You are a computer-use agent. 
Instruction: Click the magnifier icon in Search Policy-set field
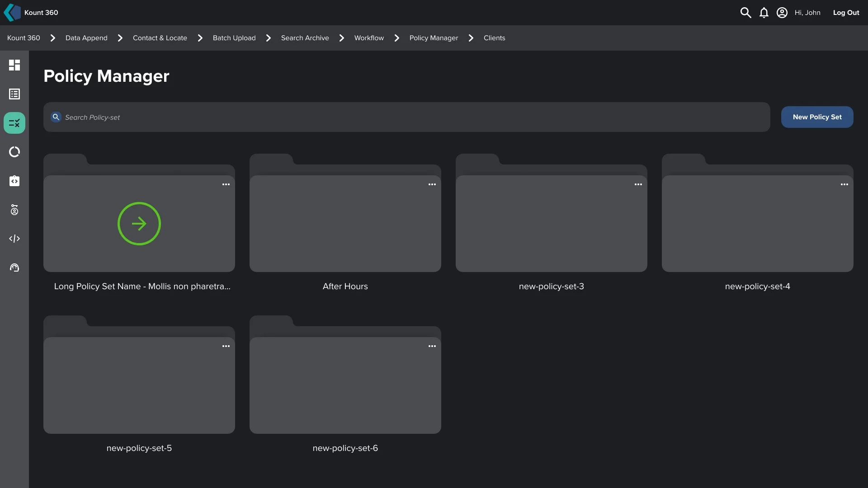pos(56,117)
